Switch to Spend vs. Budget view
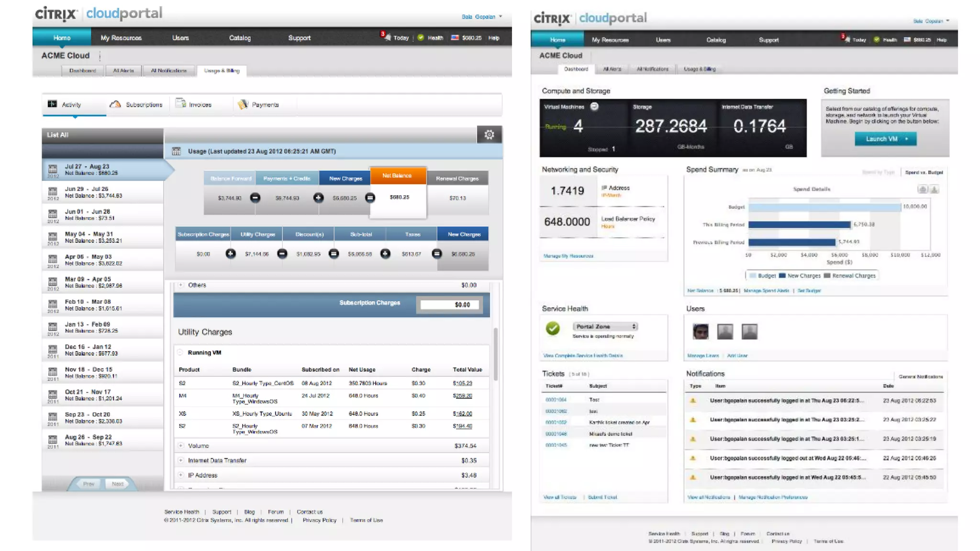Viewport: 980px width, 551px height. click(x=924, y=172)
